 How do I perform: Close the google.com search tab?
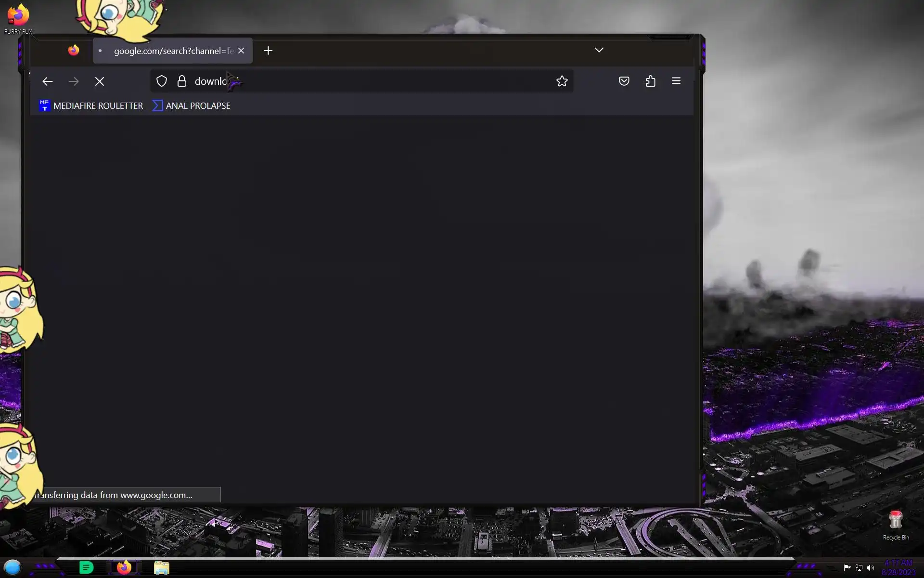pos(241,51)
